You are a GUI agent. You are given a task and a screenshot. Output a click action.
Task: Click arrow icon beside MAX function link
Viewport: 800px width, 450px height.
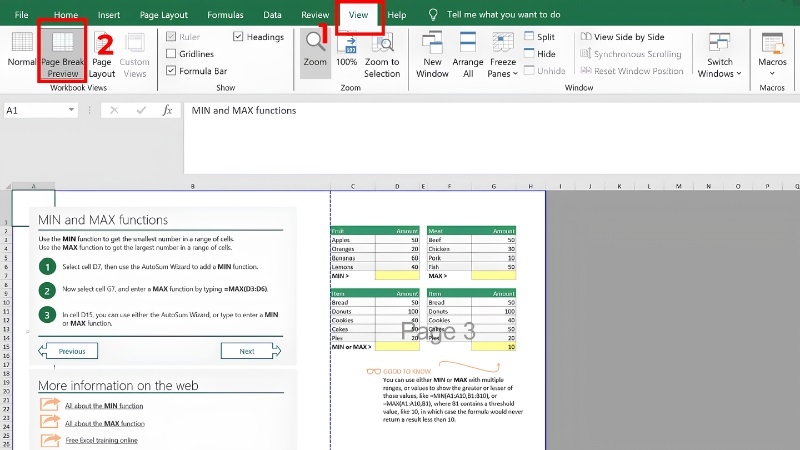tap(50, 422)
